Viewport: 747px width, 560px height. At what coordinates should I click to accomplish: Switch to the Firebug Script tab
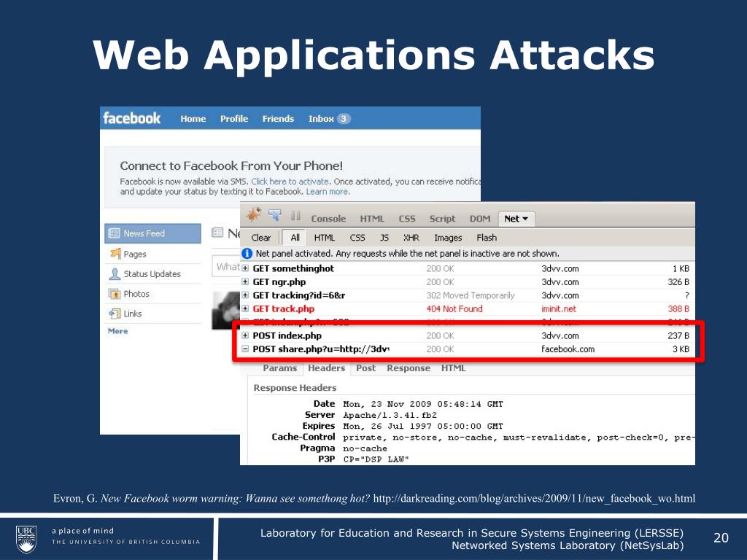pyautogui.click(x=442, y=219)
